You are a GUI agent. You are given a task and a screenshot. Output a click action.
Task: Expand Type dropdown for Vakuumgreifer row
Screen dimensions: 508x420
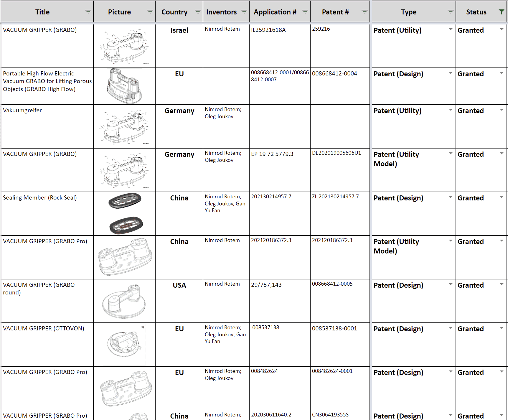point(451,110)
